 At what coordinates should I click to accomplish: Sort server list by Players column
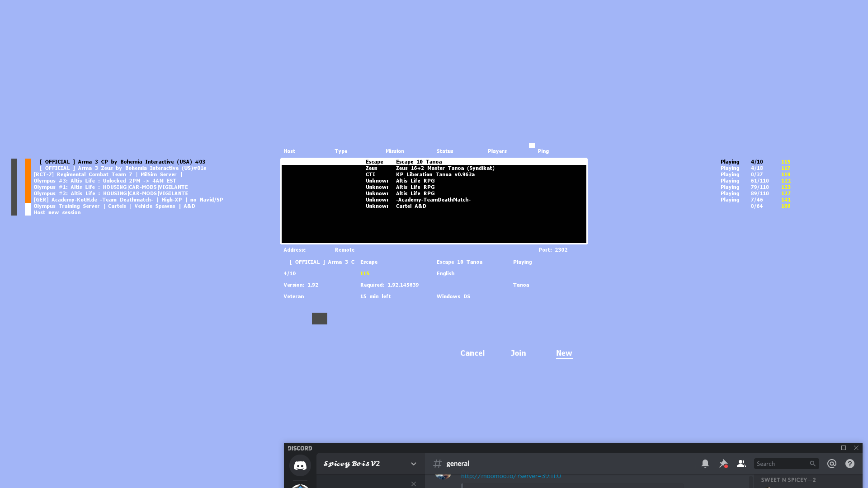[497, 151]
